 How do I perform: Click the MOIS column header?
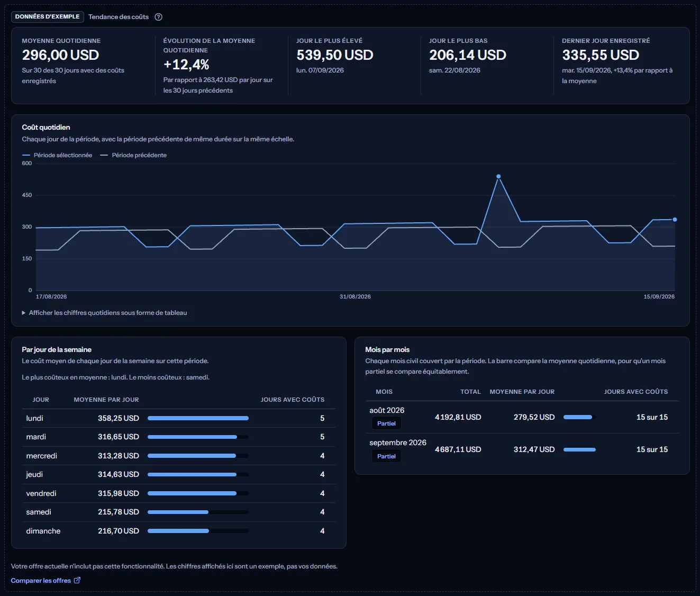click(x=384, y=392)
